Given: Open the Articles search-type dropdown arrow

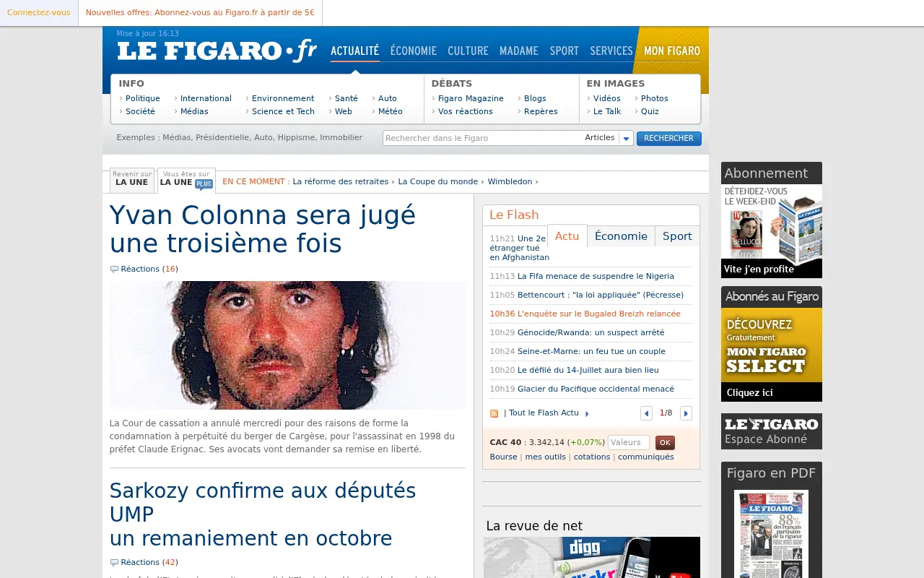Looking at the screenshot, I should point(626,138).
